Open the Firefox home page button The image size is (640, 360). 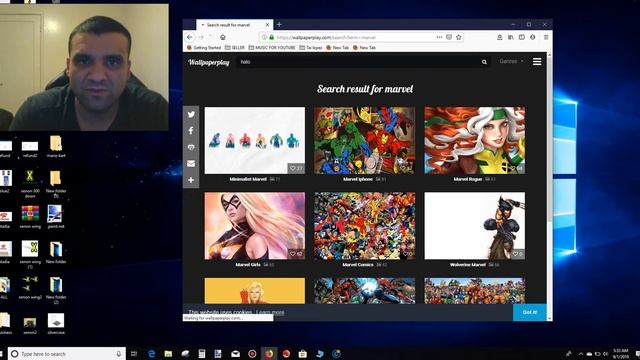(x=223, y=37)
